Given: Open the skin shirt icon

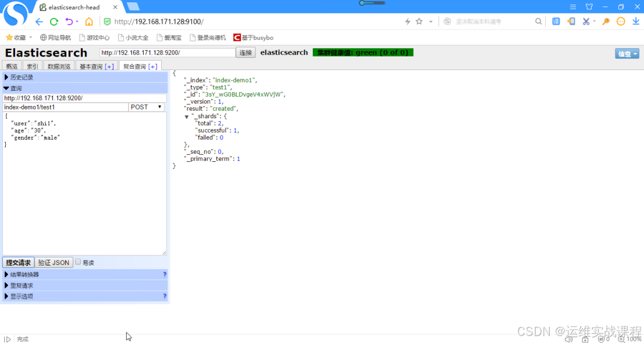Looking at the screenshot, I should tap(589, 6).
